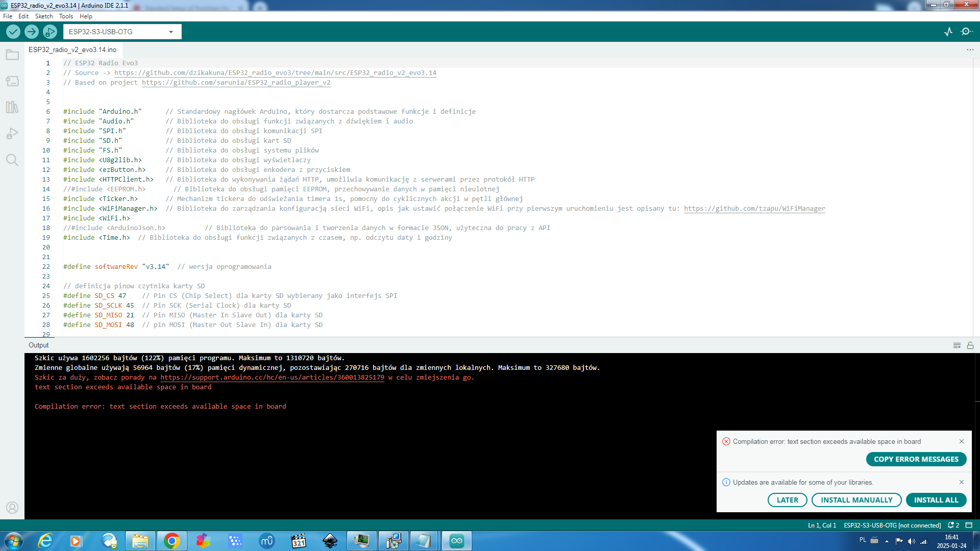This screenshot has height=551, width=980.
Task: Open the Search sidebar icon
Action: 12,160
